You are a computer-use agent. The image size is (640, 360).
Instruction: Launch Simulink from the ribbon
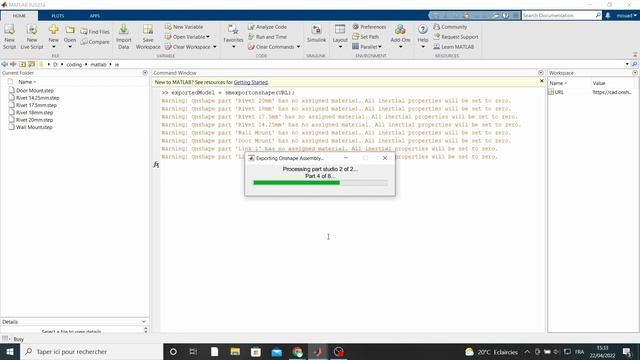click(x=316, y=33)
